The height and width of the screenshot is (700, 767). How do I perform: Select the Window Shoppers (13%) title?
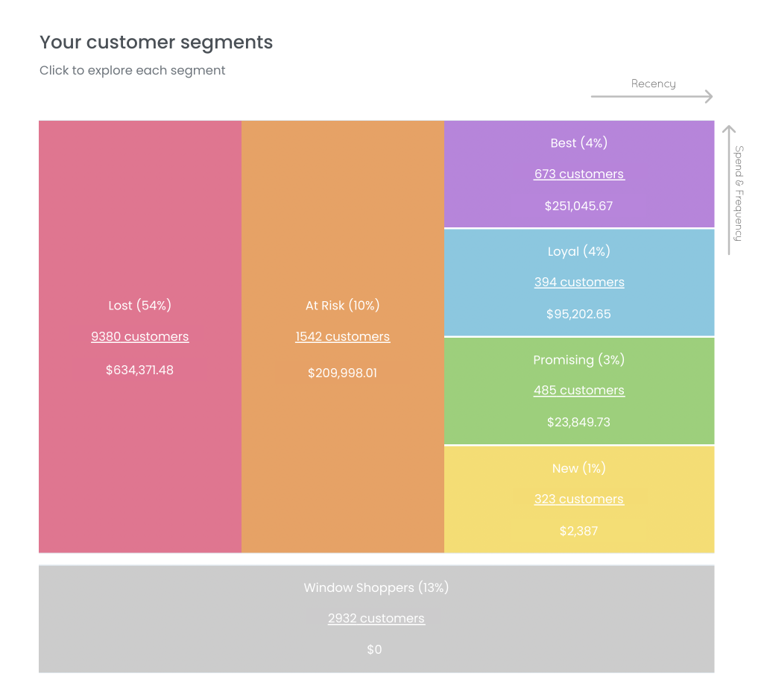pos(376,588)
